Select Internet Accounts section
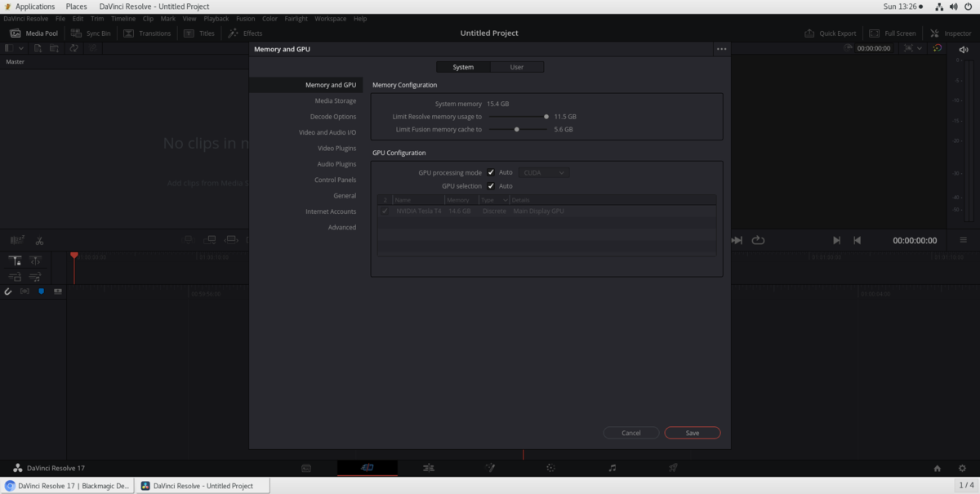 click(331, 211)
